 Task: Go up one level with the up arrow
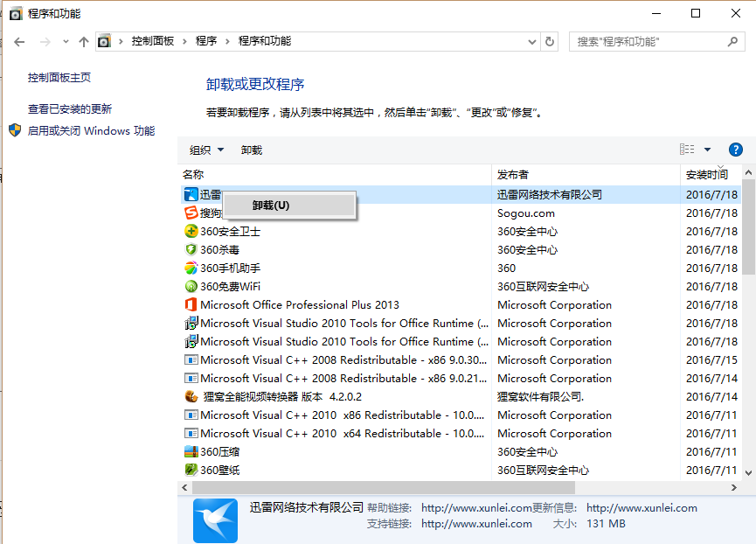[x=84, y=42]
